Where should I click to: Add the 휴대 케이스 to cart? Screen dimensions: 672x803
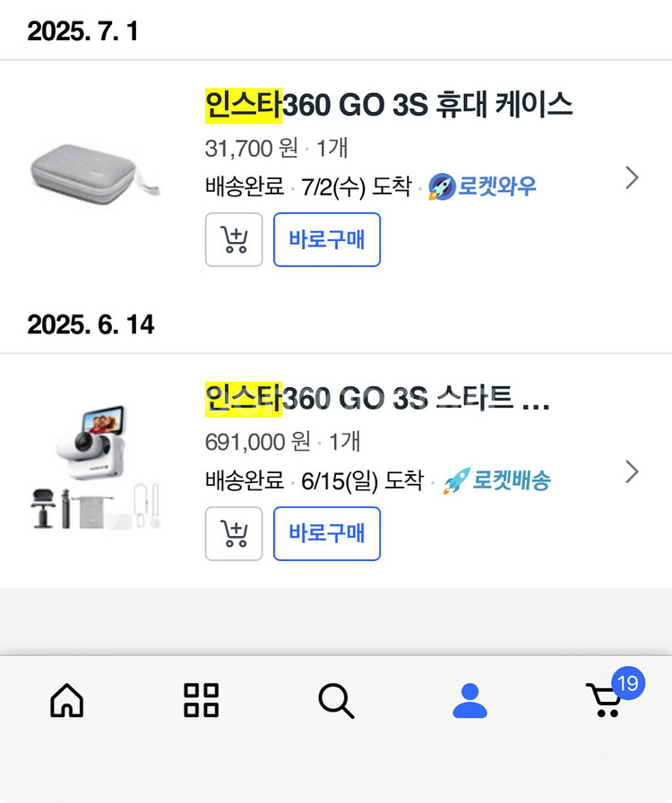pyautogui.click(x=234, y=239)
